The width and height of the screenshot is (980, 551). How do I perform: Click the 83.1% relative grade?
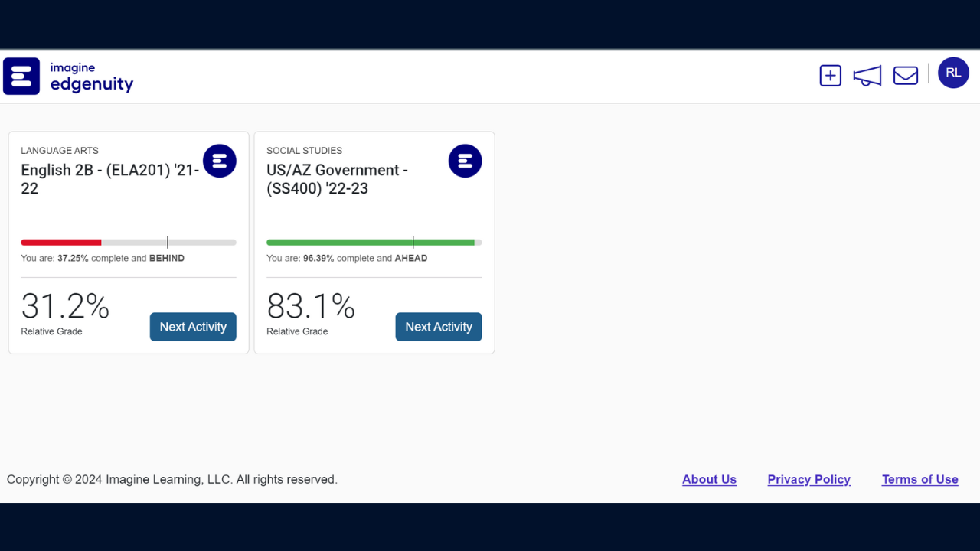[x=311, y=306]
